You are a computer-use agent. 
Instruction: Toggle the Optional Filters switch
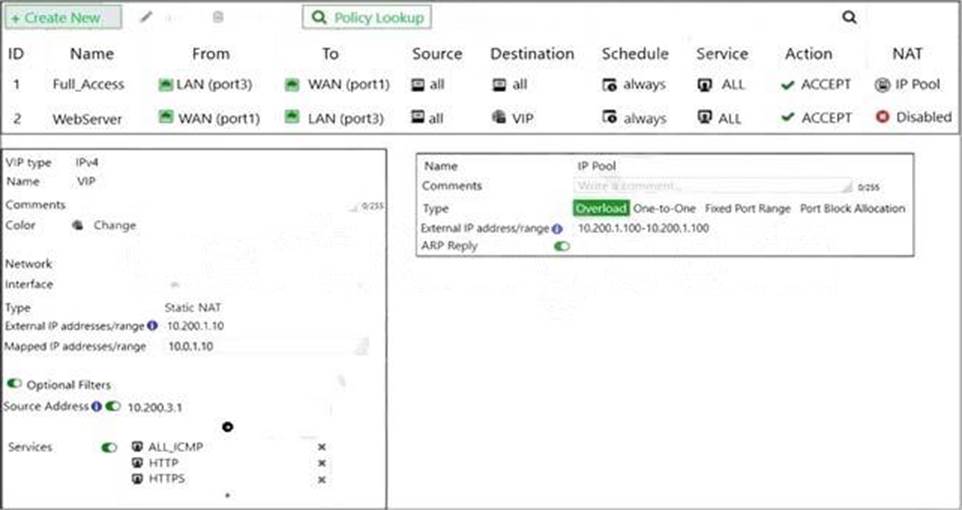[x=15, y=385]
